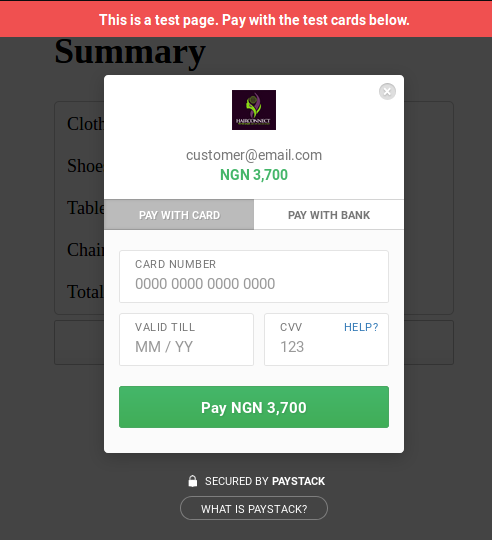
Task: Open the What Is Paystack? button
Action: pos(254,508)
